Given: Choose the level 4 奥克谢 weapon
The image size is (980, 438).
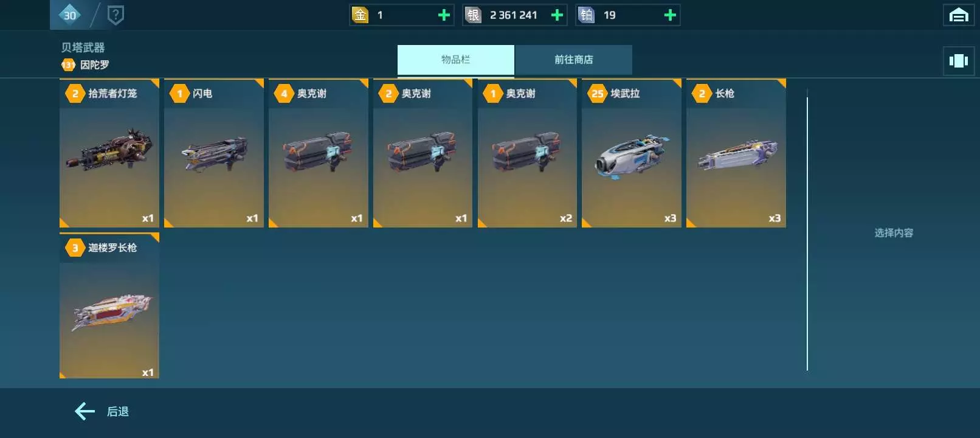Looking at the screenshot, I should (319, 153).
